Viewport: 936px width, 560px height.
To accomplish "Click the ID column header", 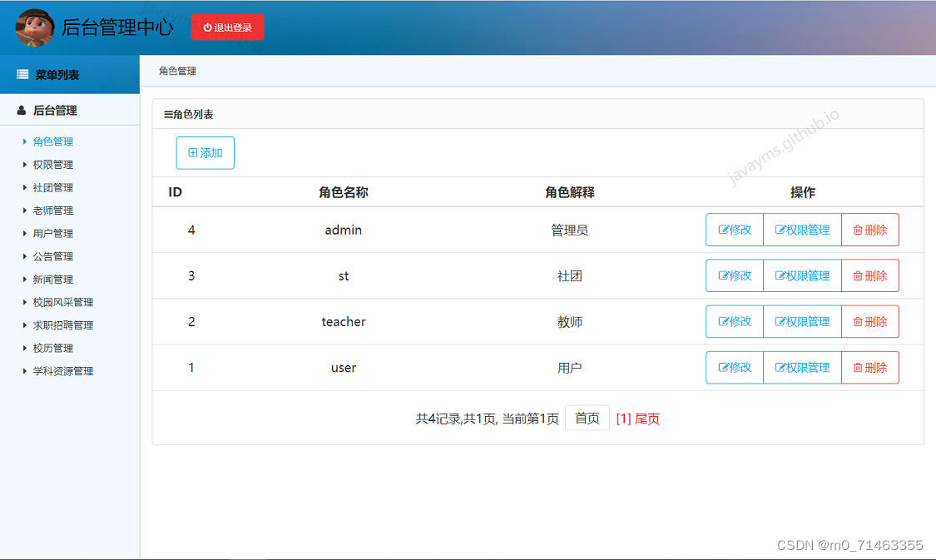I will 175,192.
